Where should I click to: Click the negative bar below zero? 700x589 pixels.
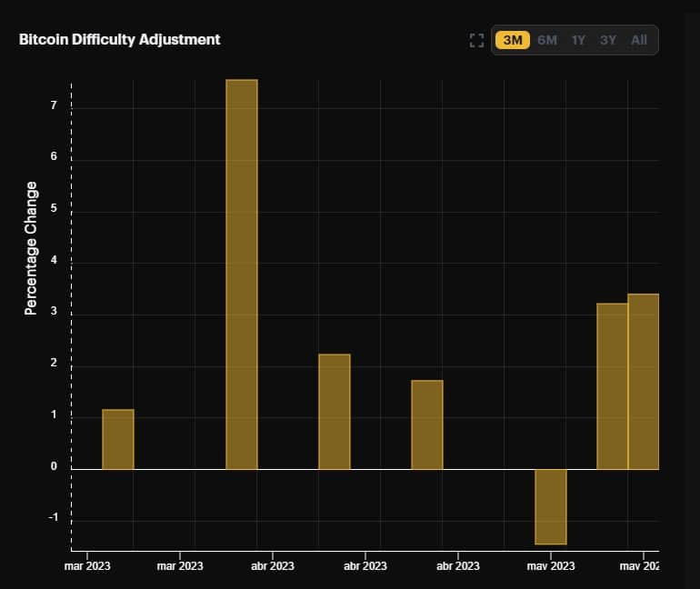[x=551, y=507]
